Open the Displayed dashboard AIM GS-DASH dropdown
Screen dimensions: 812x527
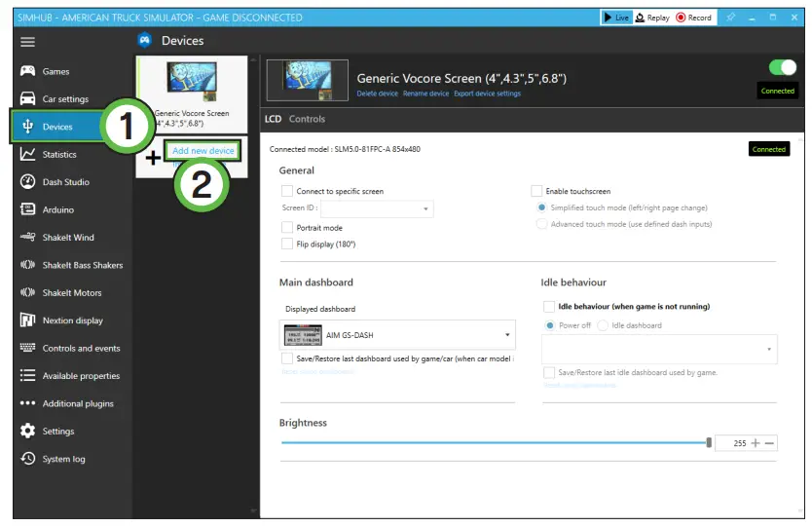tap(397, 335)
